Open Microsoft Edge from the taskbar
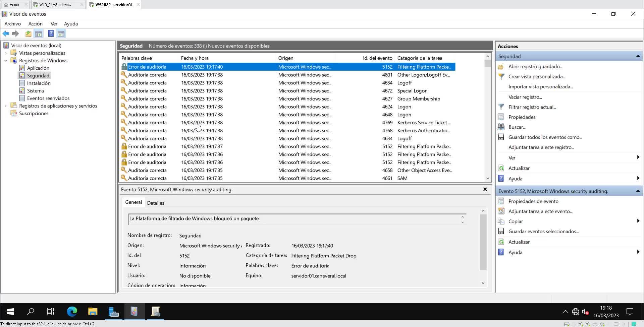644x327 pixels. 72,312
